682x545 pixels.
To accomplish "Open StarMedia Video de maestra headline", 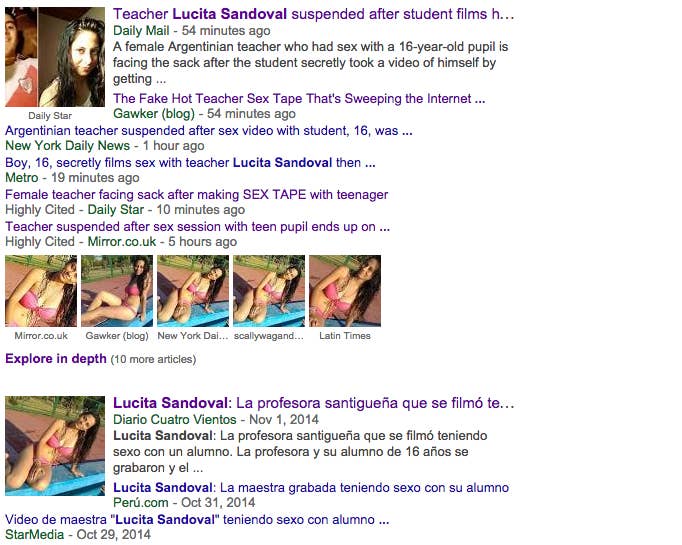I will 197,519.
